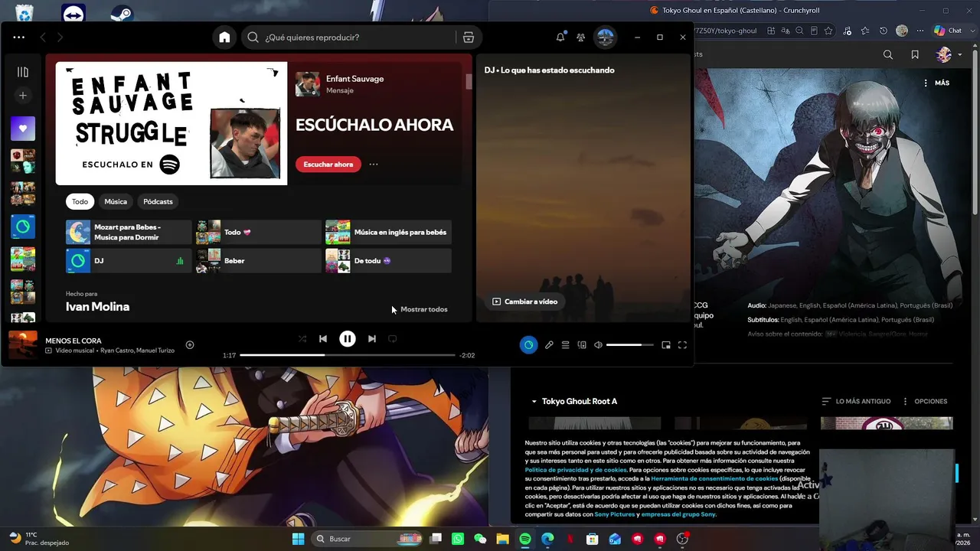
Task: Select the 'Pódcasts' filter chip
Action: pyautogui.click(x=158, y=201)
